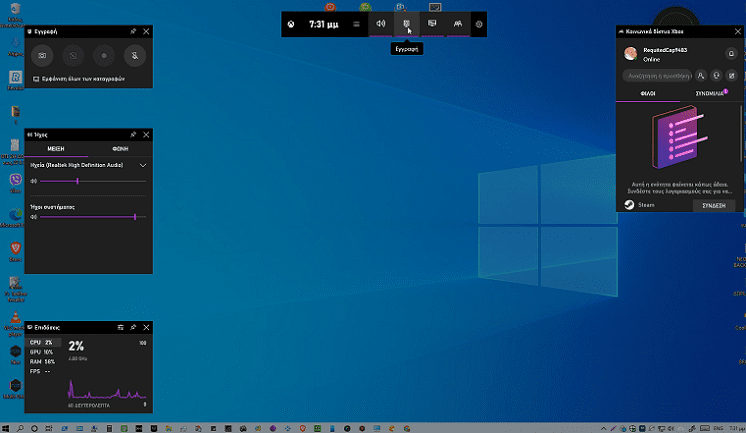
Task: Adjust the system sounds volume slider
Action: [93, 217]
